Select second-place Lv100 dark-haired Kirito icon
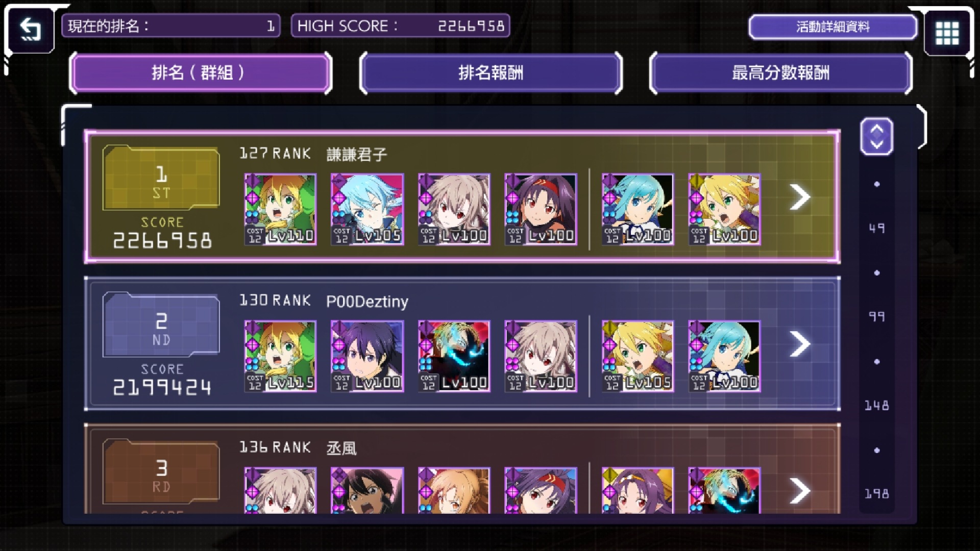The image size is (980, 551). [367, 356]
